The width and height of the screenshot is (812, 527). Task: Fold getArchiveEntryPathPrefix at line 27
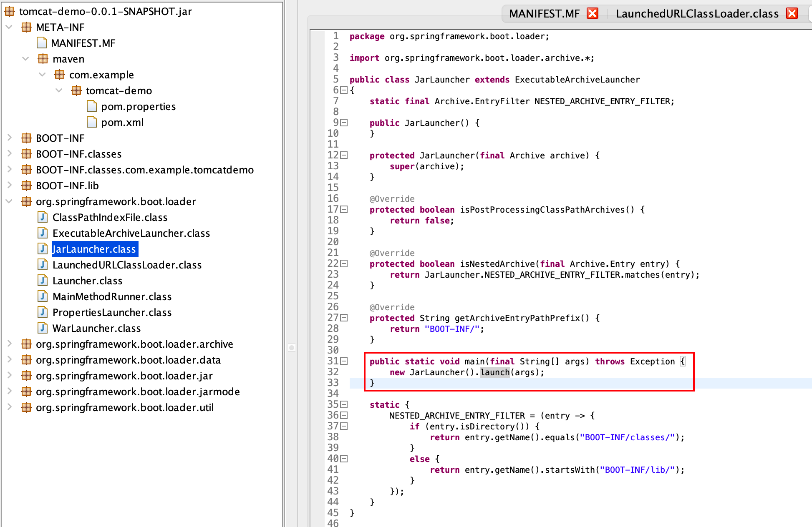pyautogui.click(x=344, y=318)
